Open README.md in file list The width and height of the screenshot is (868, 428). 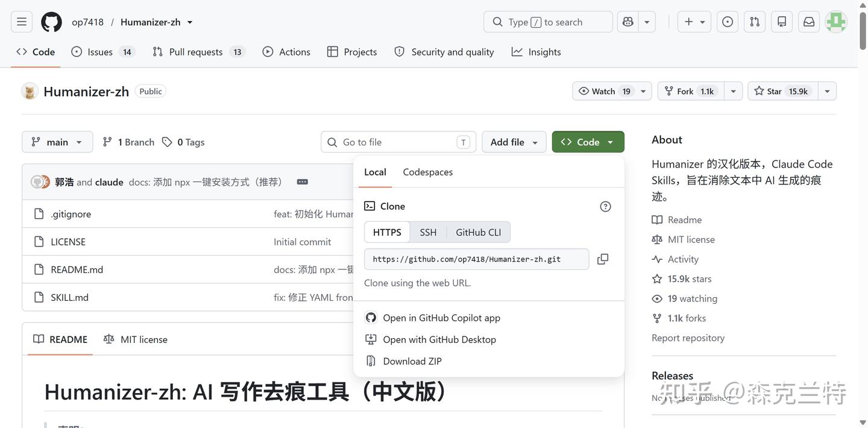pos(77,269)
